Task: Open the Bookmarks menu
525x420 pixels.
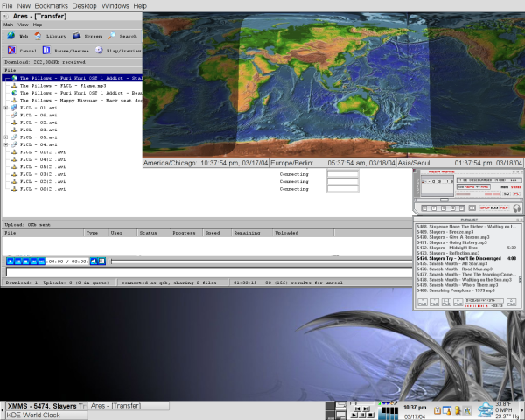Action: [52, 5]
